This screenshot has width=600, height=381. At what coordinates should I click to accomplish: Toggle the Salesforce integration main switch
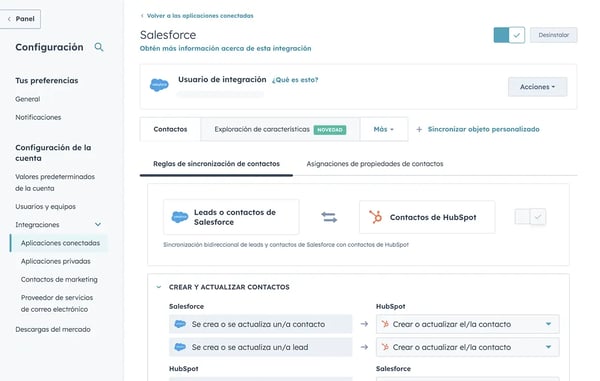click(x=509, y=35)
